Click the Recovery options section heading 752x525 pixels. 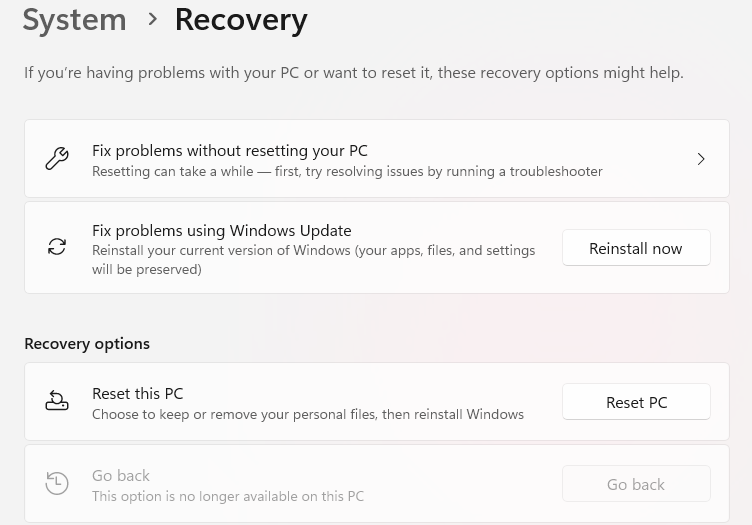point(87,344)
